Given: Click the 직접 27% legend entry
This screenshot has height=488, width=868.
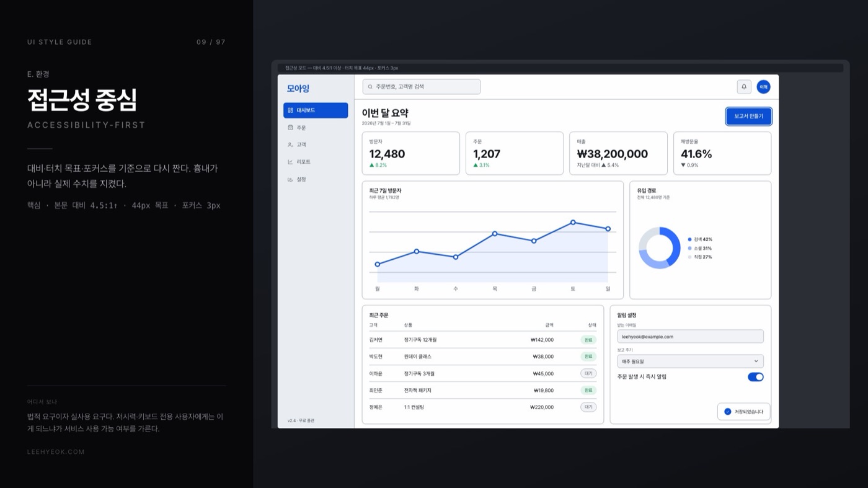Looking at the screenshot, I should click(700, 257).
